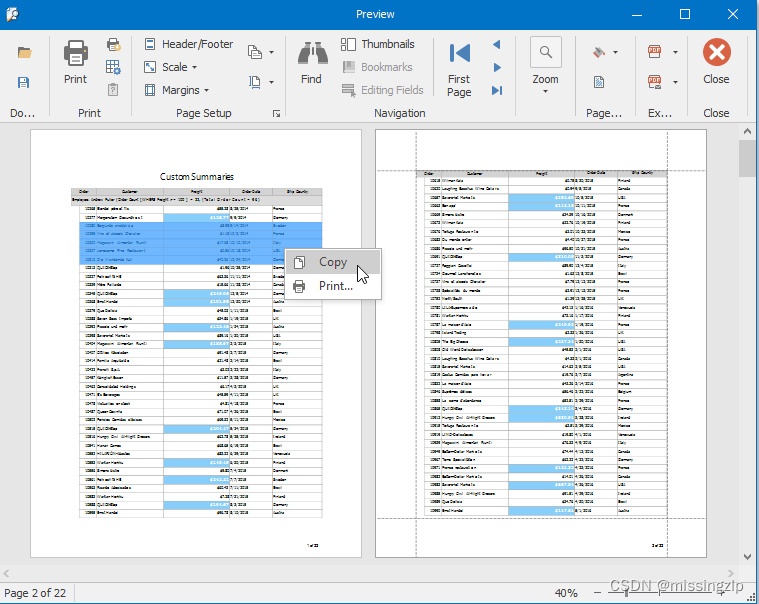Click the large Print button

pyautogui.click(x=76, y=63)
